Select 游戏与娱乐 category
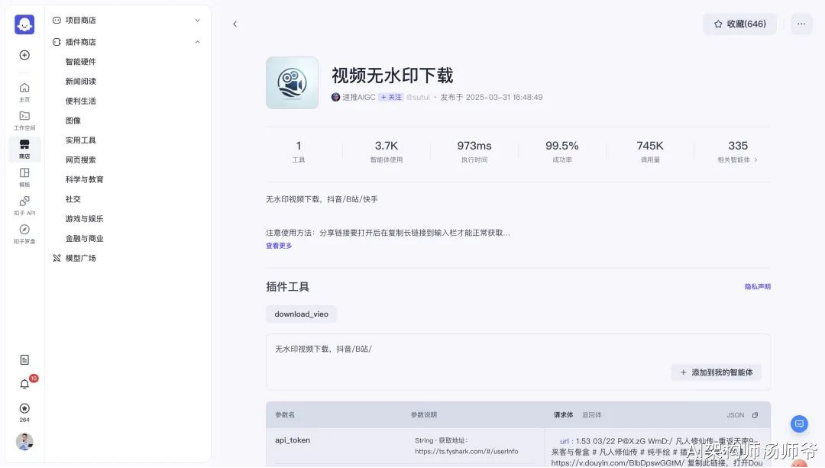825x468 pixels. 84,218
